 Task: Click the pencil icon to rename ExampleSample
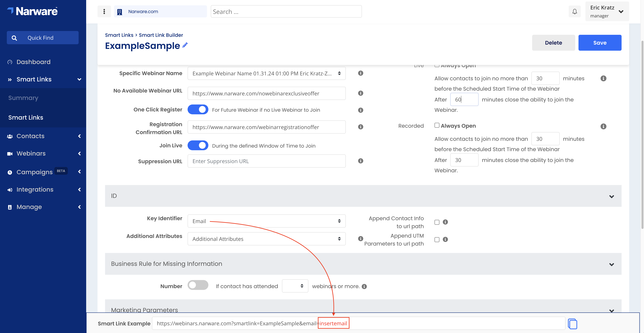pyautogui.click(x=185, y=45)
